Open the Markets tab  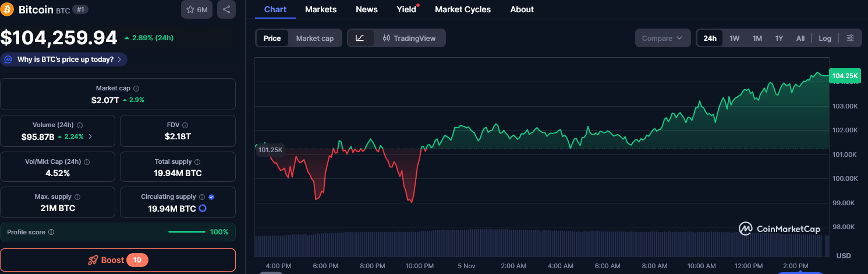(321, 9)
